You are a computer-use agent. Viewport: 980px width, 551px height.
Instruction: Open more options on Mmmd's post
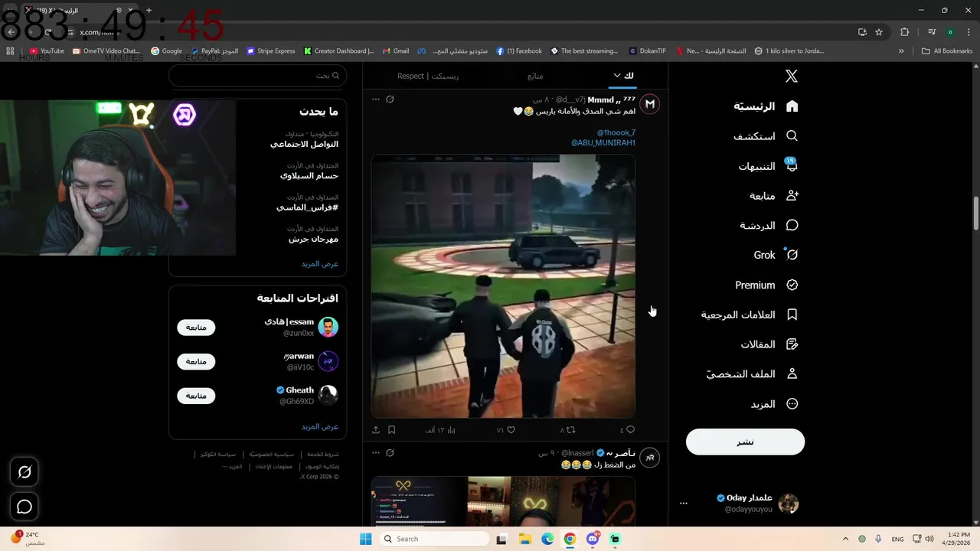(x=375, y=99)
